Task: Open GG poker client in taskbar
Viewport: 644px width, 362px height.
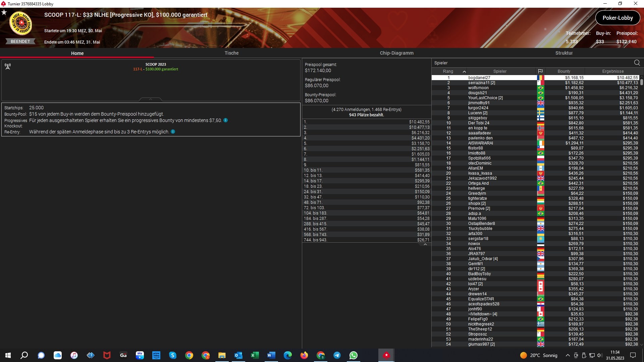Action: [x=123, y=355]
